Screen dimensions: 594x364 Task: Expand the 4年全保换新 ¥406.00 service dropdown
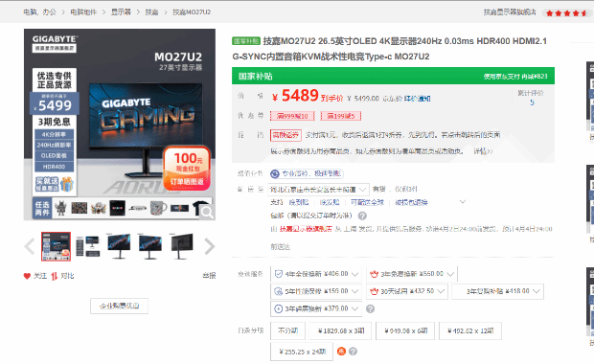click(x=316, y=274)
